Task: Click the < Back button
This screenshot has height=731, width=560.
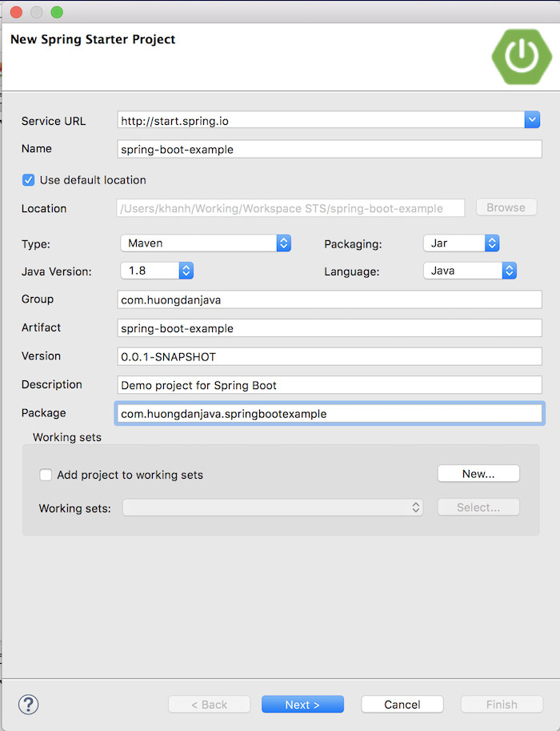Action: [x=209, y=705]
